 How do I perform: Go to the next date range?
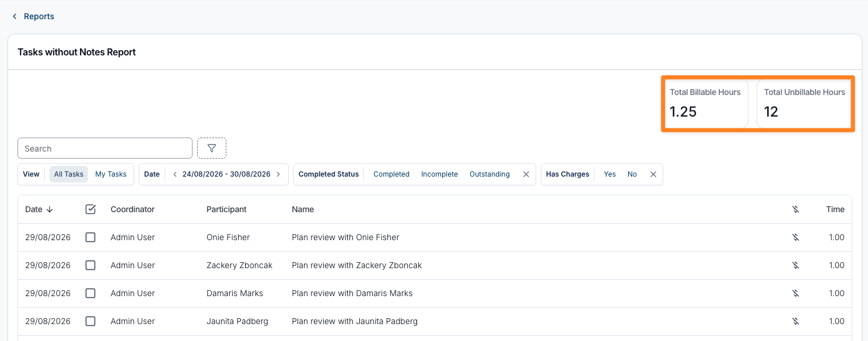[278, 174]
